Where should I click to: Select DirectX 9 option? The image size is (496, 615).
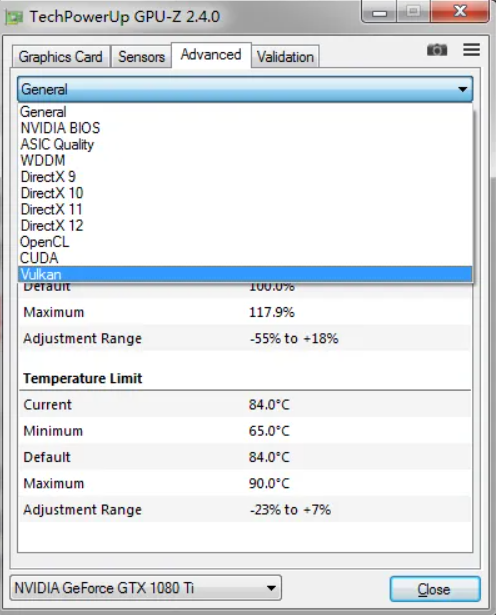pyautogui.click(x=245, y=177)
